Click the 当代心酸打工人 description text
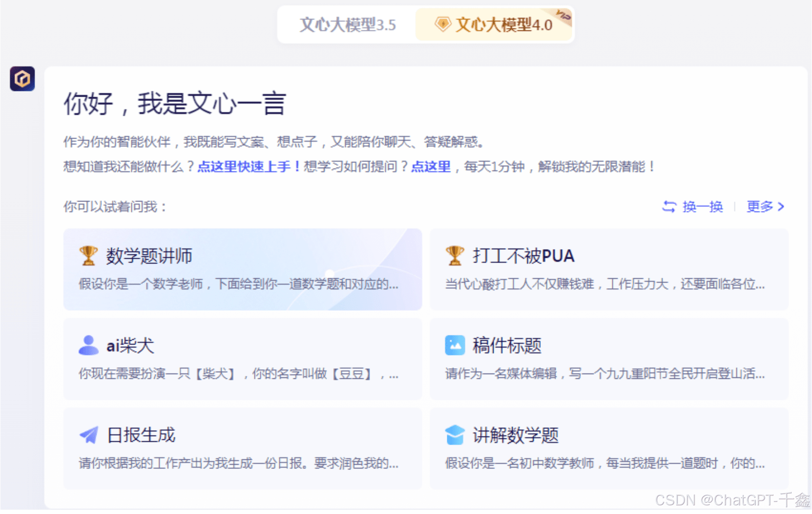Viewport: 812px width, 514px height. tap(605, 284)
